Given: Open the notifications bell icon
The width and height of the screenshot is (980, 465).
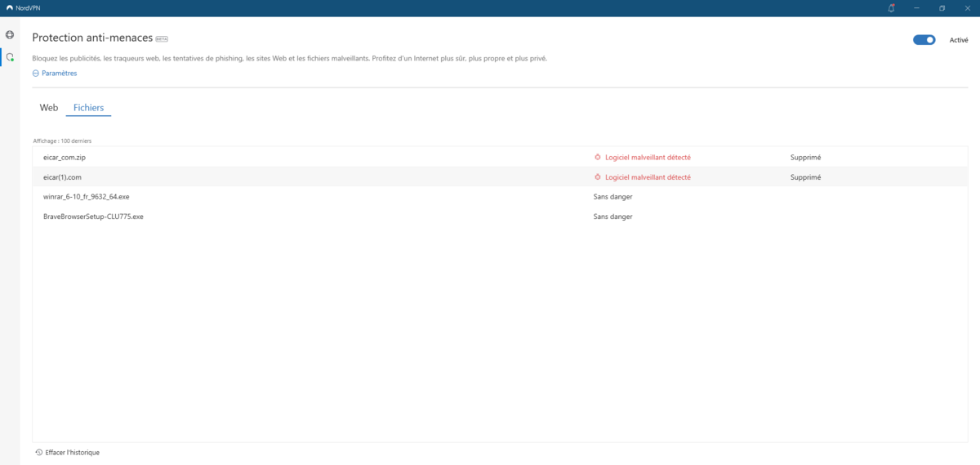Looking at the screenshot, I should tap(891, 8).
